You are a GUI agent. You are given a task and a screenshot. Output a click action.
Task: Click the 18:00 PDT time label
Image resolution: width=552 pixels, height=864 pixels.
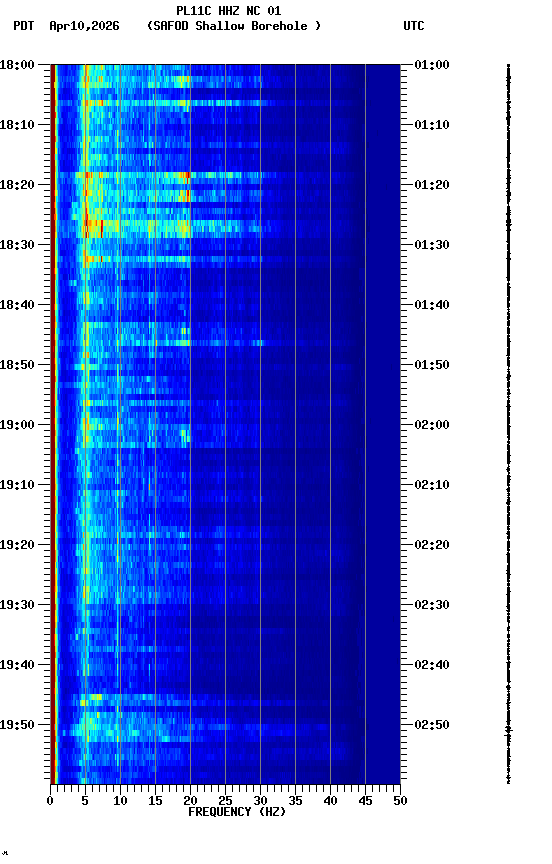click(17, 65)
